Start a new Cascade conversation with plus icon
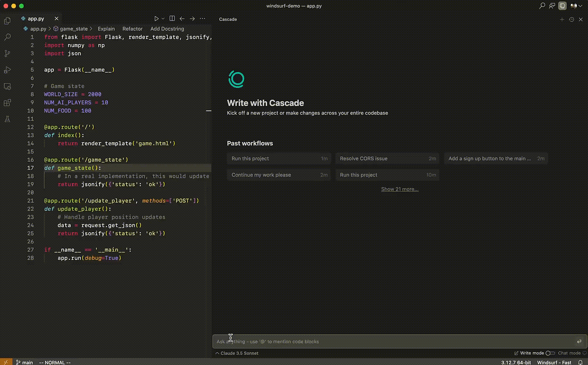This screenshot has height=365, width=588. click(562, 20)
